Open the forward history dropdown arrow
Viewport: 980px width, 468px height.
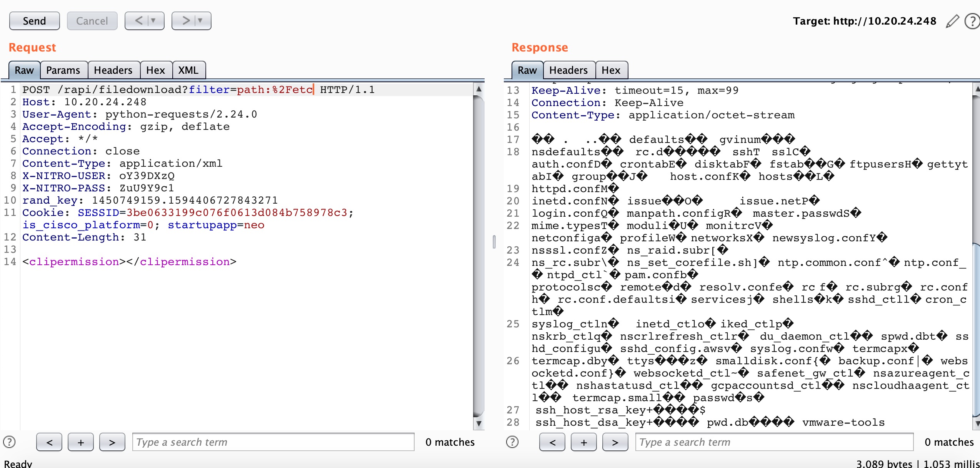click(200, 21)
